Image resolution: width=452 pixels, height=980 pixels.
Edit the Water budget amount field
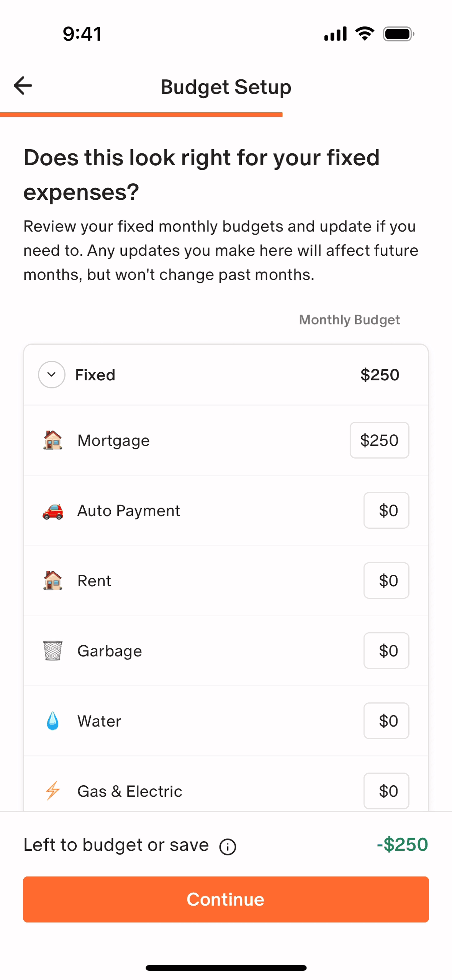pos(386,721)
